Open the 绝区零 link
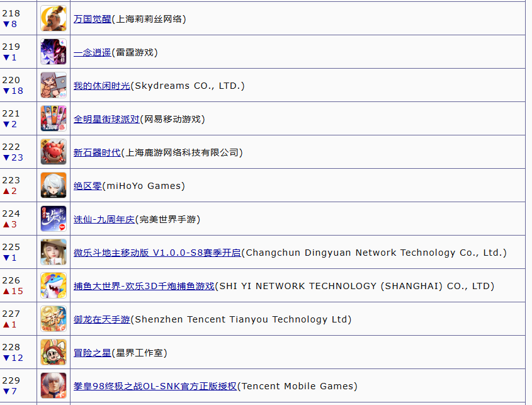The height and width of the screenshot is (405, 532). pos(88,186)
